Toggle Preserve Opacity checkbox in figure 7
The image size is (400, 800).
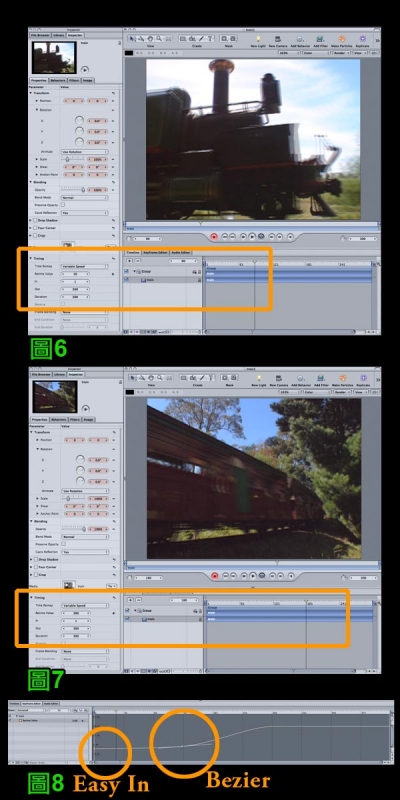click(63, 544)
